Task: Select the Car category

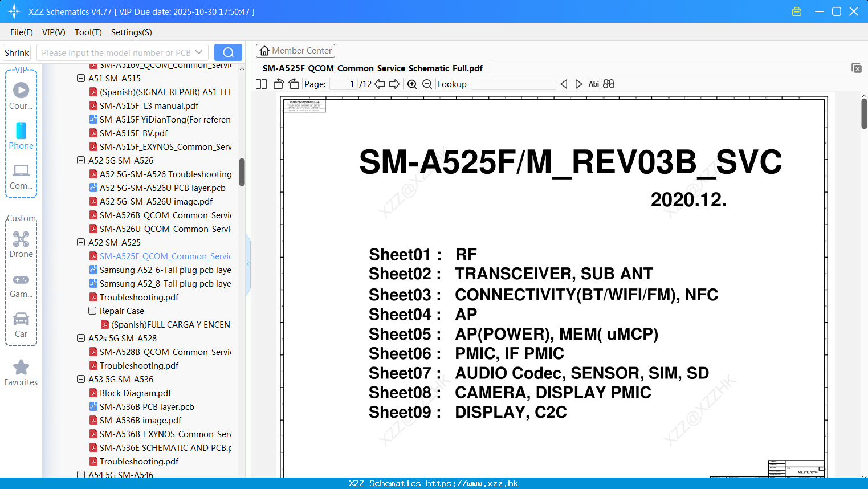Action: (x=21, y=324)
